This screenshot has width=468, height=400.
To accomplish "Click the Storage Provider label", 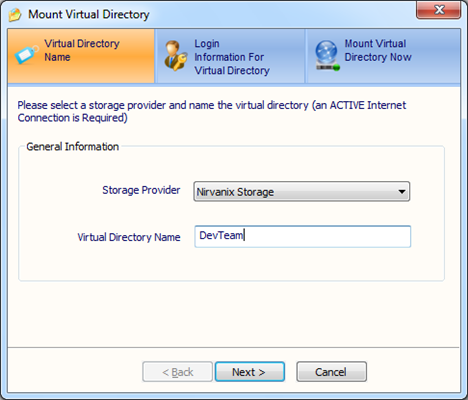I will click(x=141, y=190).
